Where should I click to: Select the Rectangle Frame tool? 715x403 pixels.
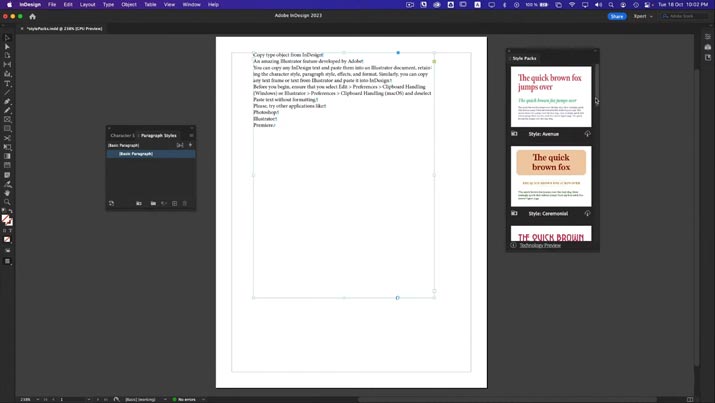click(7, 119)
